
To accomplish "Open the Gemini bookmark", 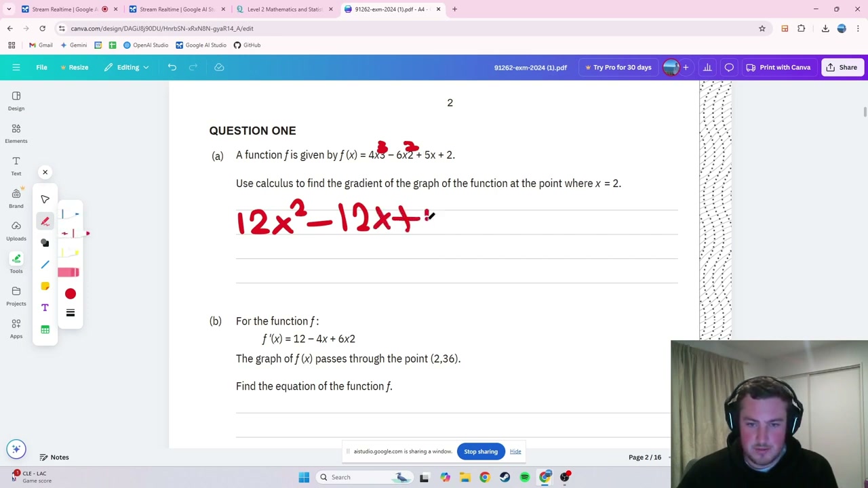I will pos(73,45).
